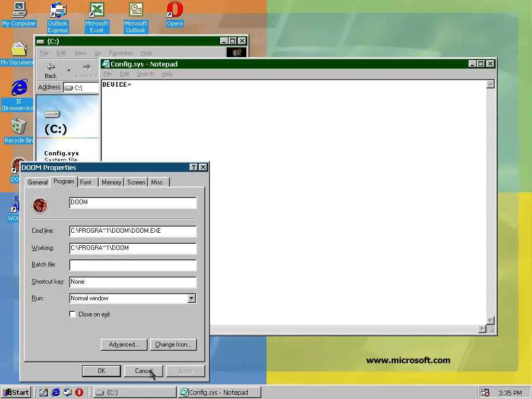Screen dimensions: 532x399
Task: Click Notepad vertical scrollbar up arrow
Action: [x=490, y=84]
